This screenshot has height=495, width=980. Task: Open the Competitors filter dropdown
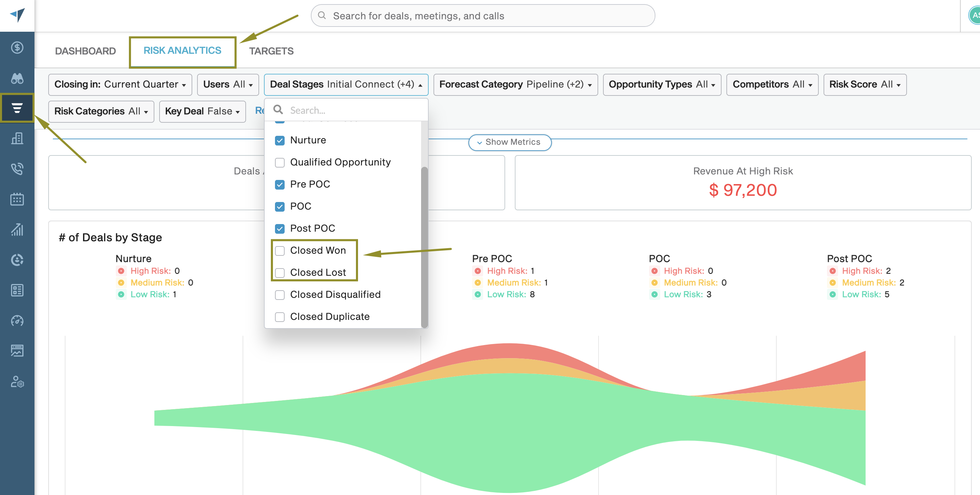point(772,84)
